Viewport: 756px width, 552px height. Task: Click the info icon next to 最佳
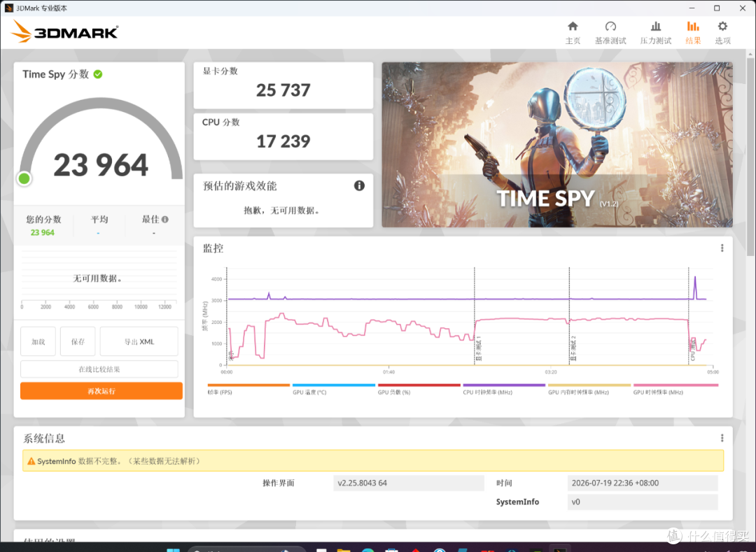coord(165,219)
